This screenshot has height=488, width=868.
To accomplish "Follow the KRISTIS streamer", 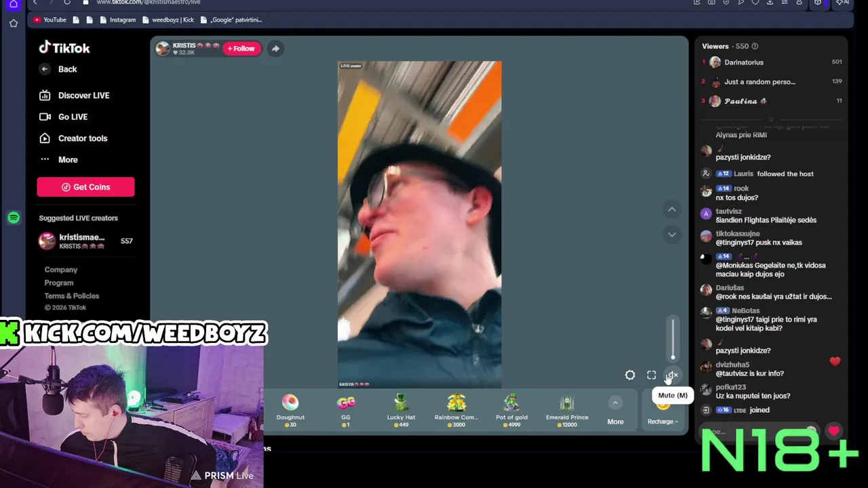I will tap(241, 49).
